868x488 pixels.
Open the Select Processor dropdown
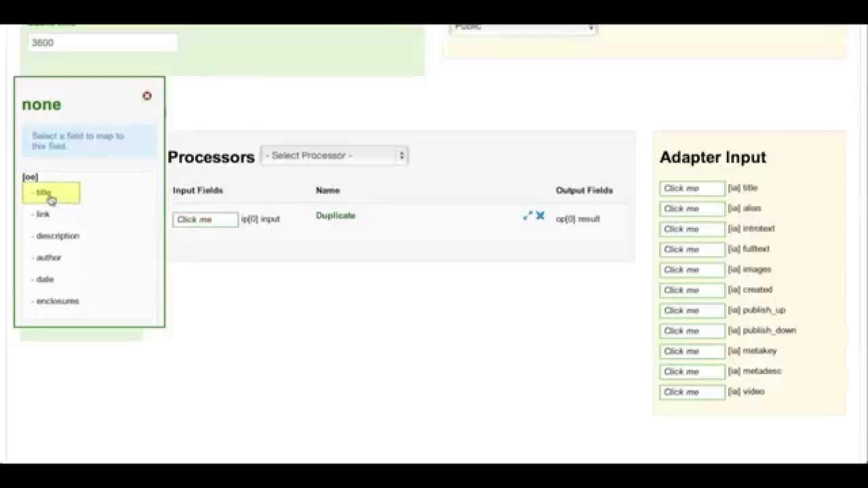point(334,155)
